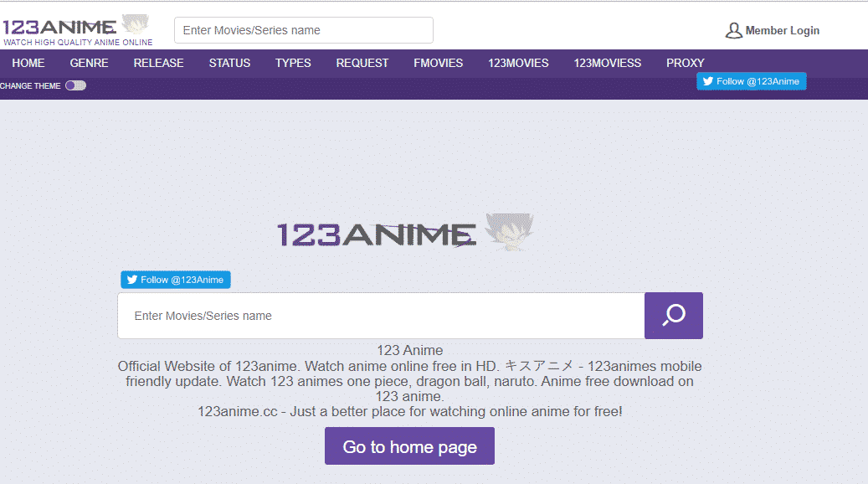The width and height of the screenshot is (868, 484).
Task: Click the Go to home page button
Action: [x=409, y=446]
